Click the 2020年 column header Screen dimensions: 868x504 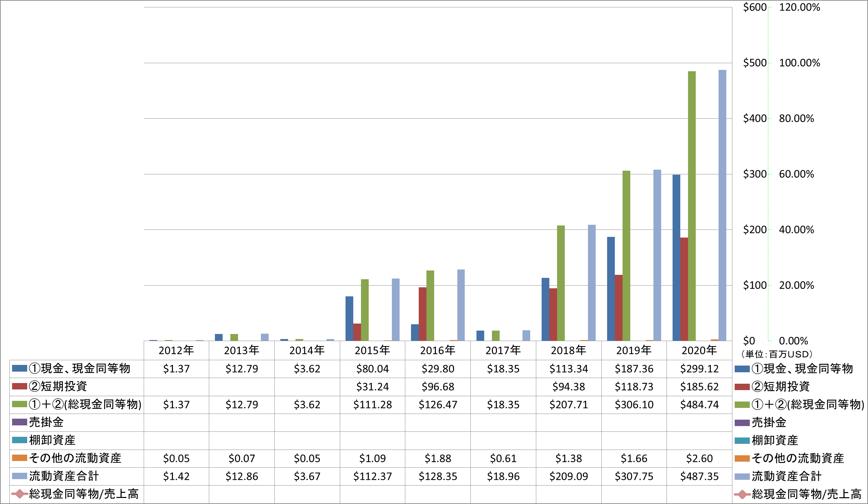point(699,350)
